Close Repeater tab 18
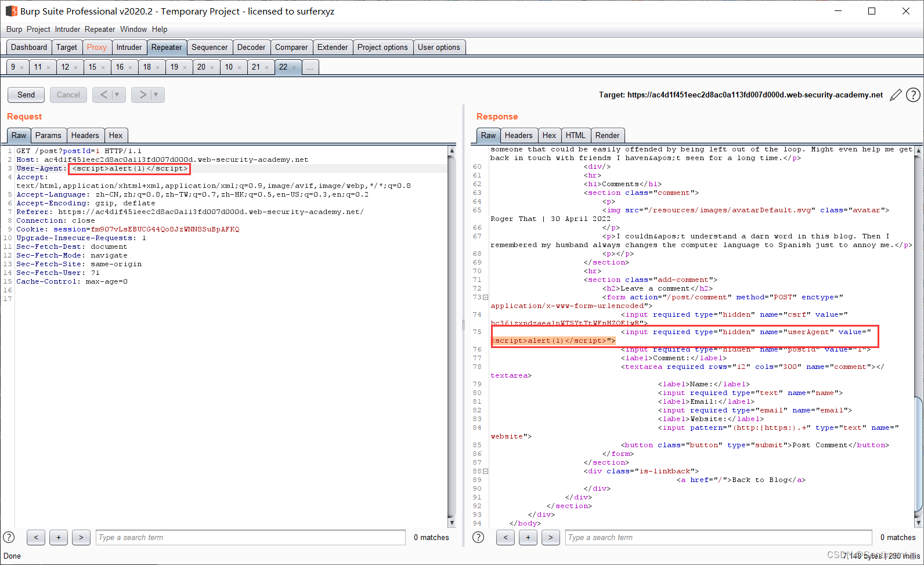 tap(157, 68)
